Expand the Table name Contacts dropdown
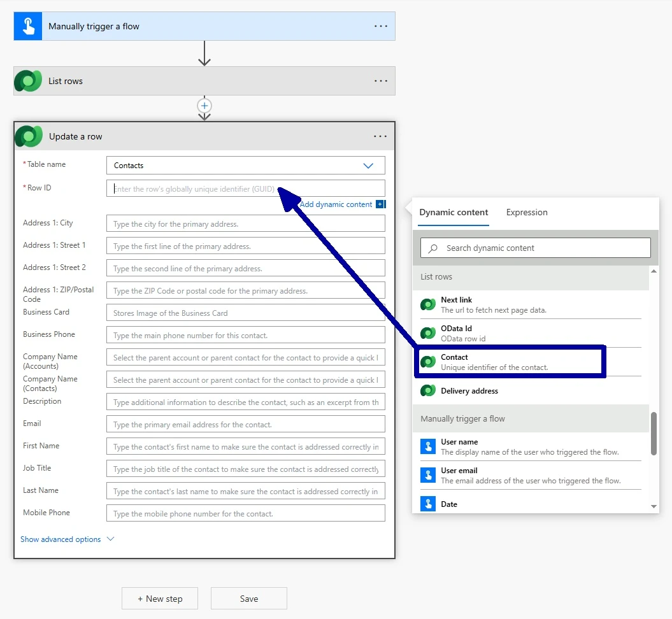Image resolution: width=672 pixels, height=619 pixels. 368,166
